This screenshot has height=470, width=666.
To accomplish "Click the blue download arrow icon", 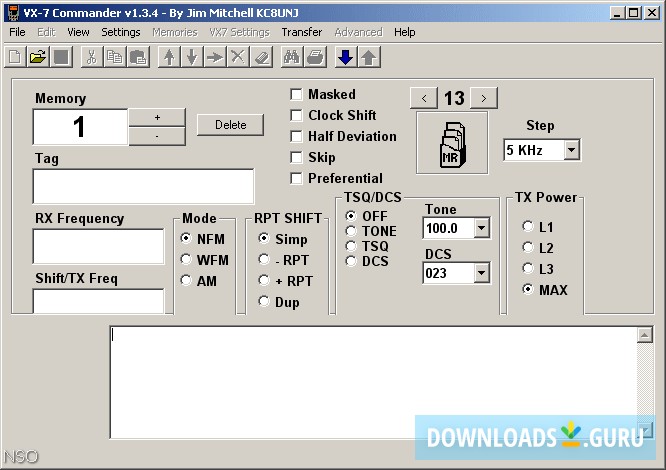I will click(x=346, y=57).
